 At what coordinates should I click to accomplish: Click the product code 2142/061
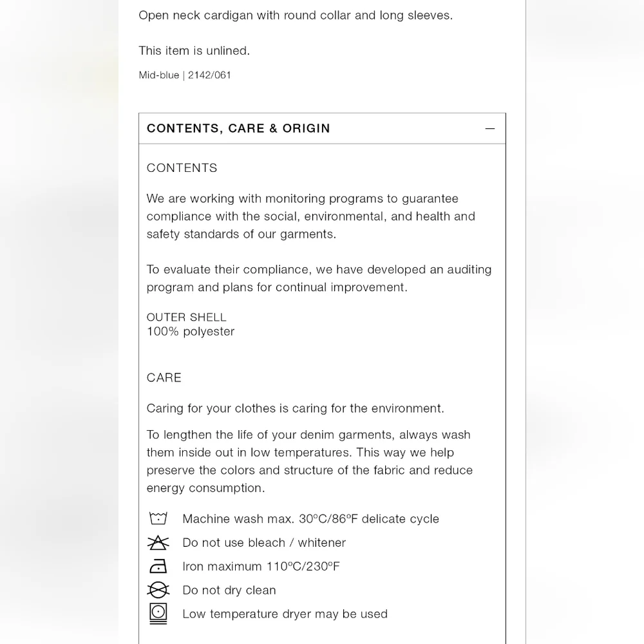click(209, 75)
